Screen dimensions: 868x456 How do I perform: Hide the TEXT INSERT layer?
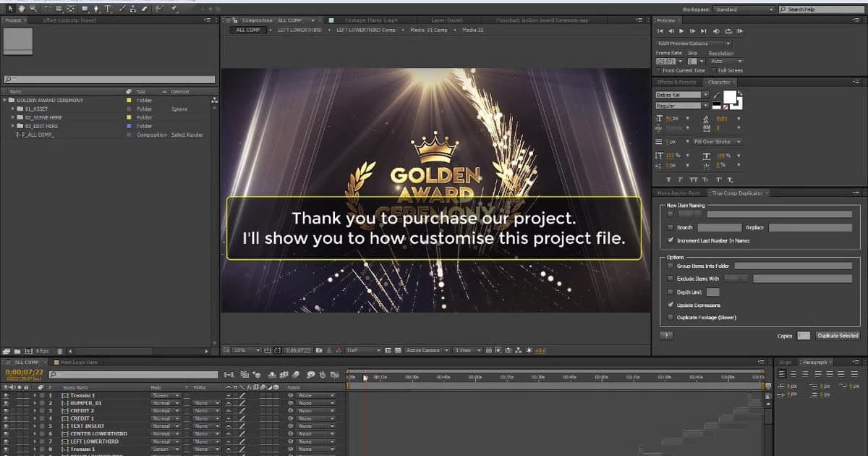click(x=6, y=426)
